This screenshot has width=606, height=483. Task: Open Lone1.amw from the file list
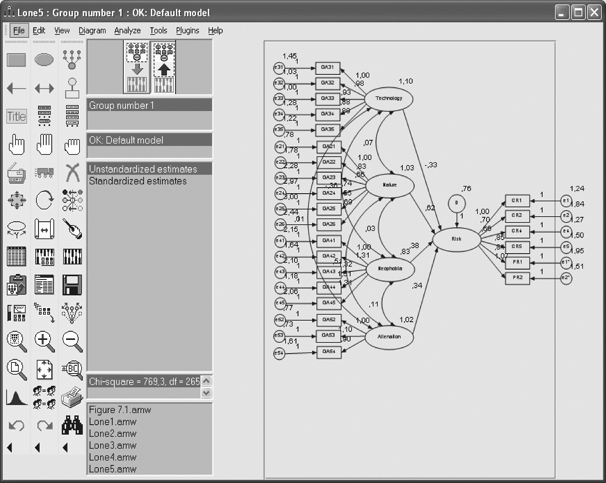112,422
